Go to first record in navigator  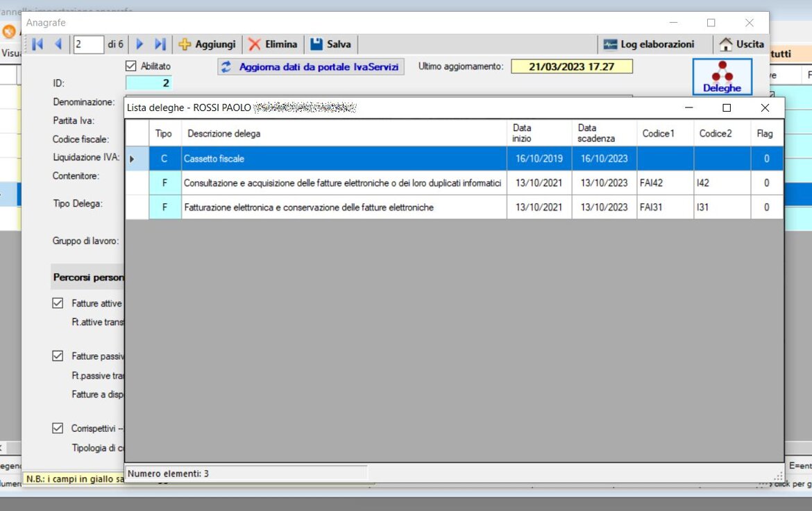pos(37,44)
